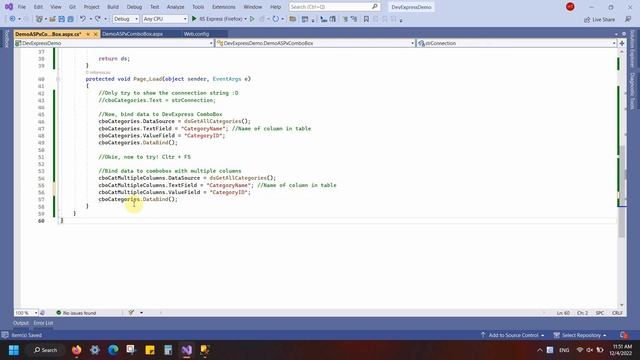Click the Live Share button
This screenshot has width=640, height=360.
point(600,19)
